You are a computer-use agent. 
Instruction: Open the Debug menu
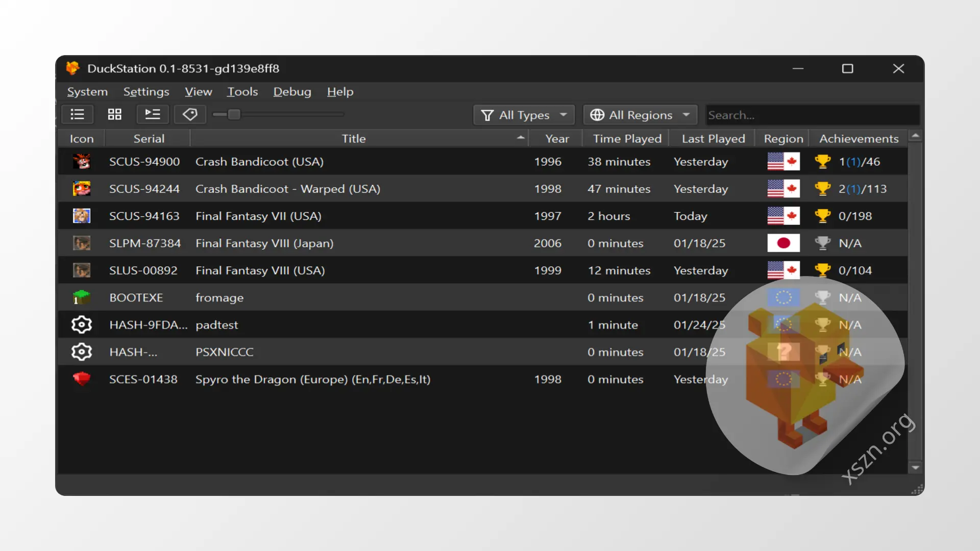coord(292,92)
